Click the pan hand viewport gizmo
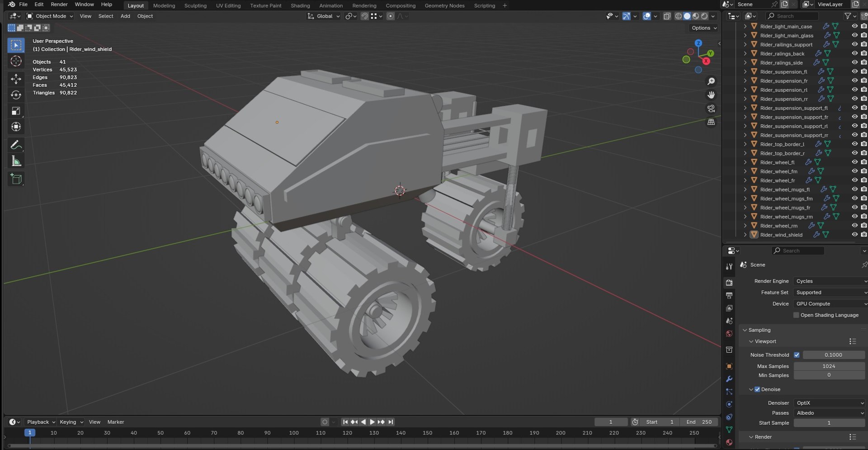Viewport: 868px width, 450px height. [711, 95]
